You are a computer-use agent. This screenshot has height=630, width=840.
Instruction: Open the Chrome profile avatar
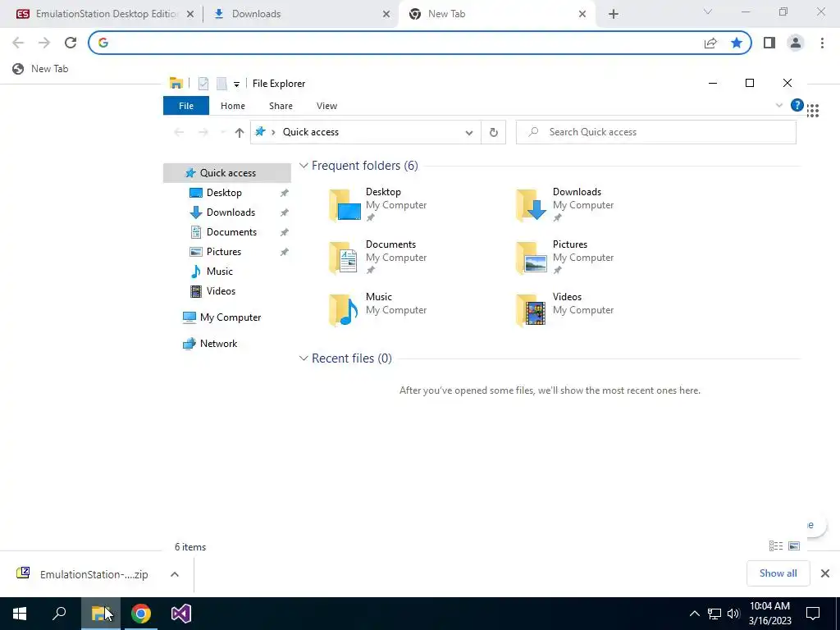pos(796,43)
